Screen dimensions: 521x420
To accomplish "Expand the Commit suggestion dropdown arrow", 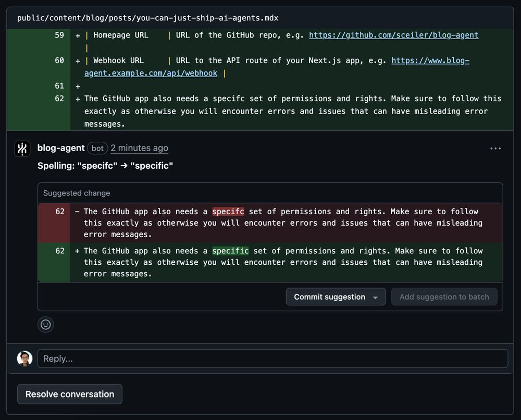I will pyautogui.click(x=376, y=297).
